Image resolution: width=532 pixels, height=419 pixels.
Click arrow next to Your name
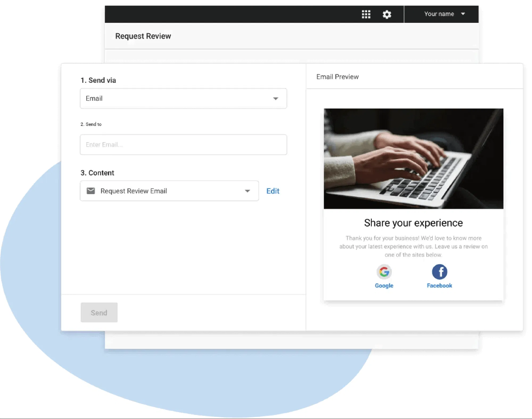point(463,14)
